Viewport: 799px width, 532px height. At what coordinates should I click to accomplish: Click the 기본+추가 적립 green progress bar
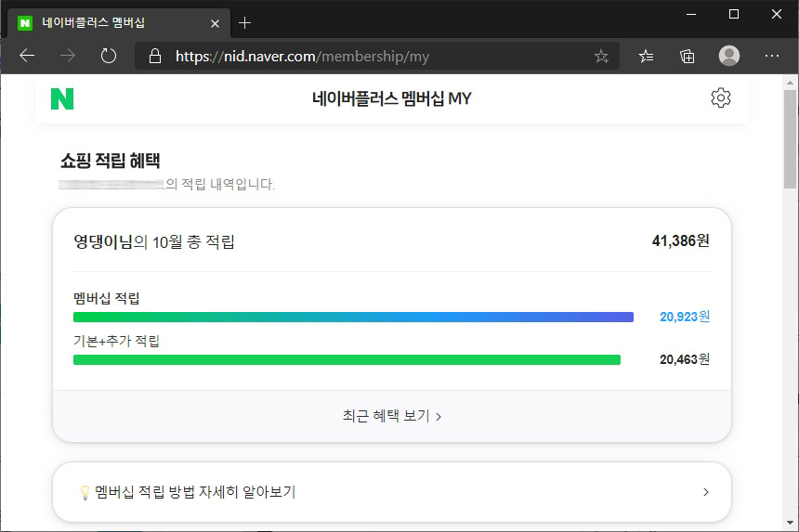pos(347,360)
